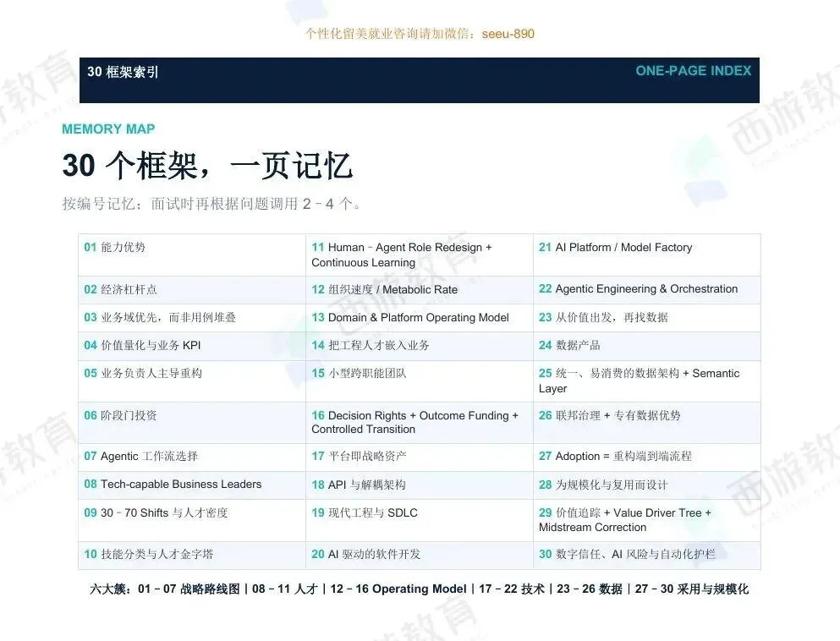Click footer text '01–07 战略路线图'
Screen dimensions: 840x641
click(189, 589)
